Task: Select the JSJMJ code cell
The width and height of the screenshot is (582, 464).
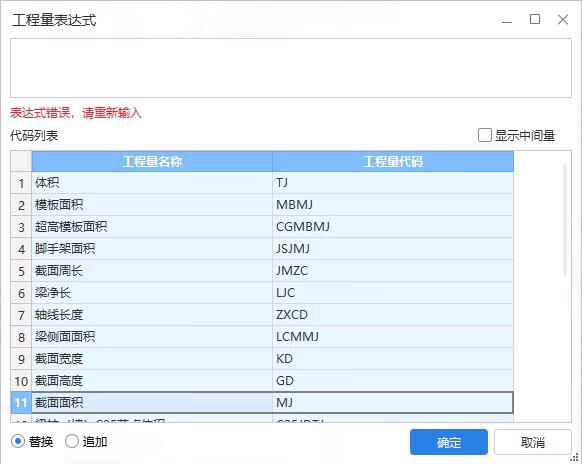Action: coord(393,249)
